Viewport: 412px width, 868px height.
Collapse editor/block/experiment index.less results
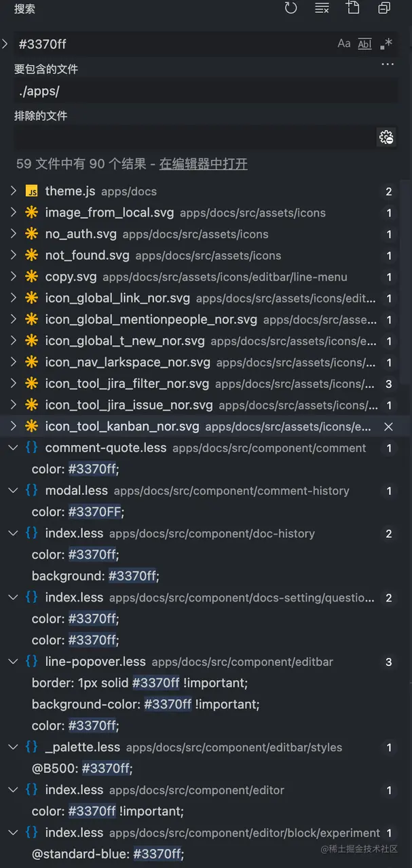point(13,833)
